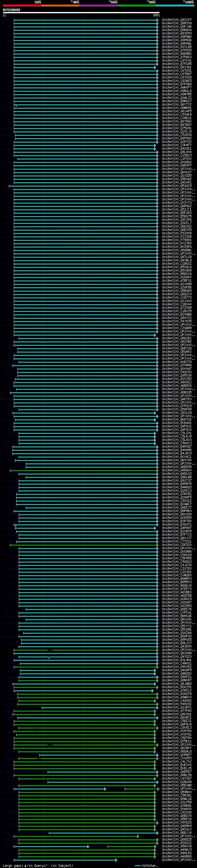Select hit label UniRef100_A9PAW1
The width and height of the screenshot is (197, 868).
pos(177,43)
